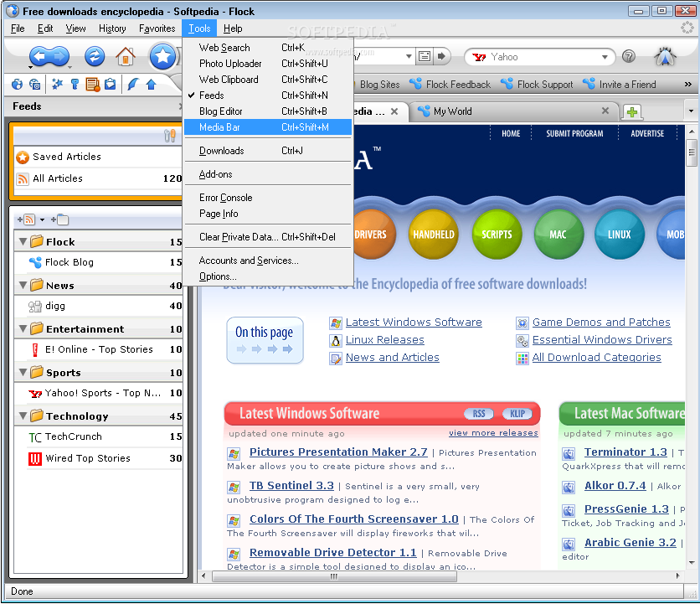
Task: Open the Yahoo search box dropdown arrow
Action: 605,57
